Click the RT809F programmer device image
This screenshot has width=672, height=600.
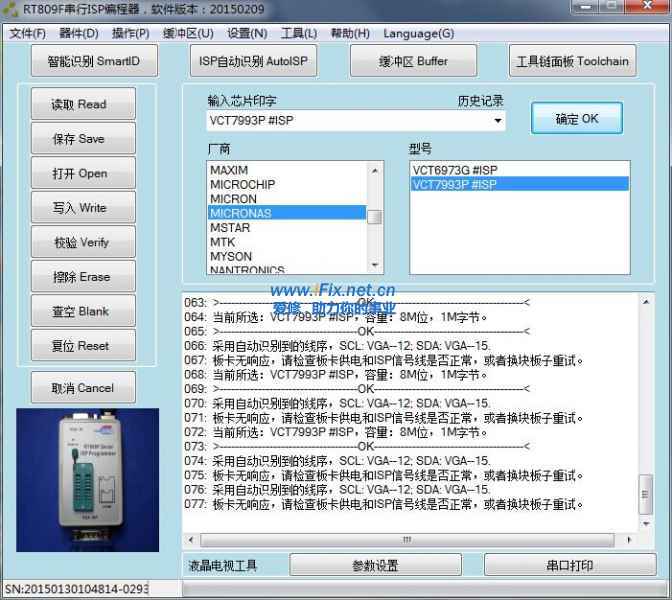(87, 480)
